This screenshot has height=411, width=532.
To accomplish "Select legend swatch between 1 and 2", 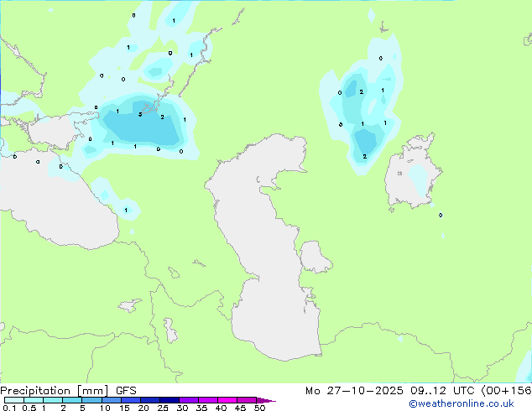I will (x=53, y=400).
